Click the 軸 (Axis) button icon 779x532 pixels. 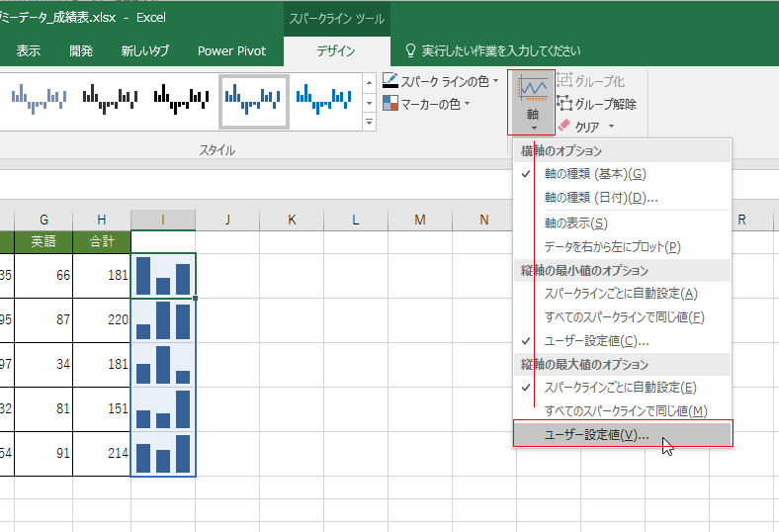pyautogui.click(x=532, y=90)
